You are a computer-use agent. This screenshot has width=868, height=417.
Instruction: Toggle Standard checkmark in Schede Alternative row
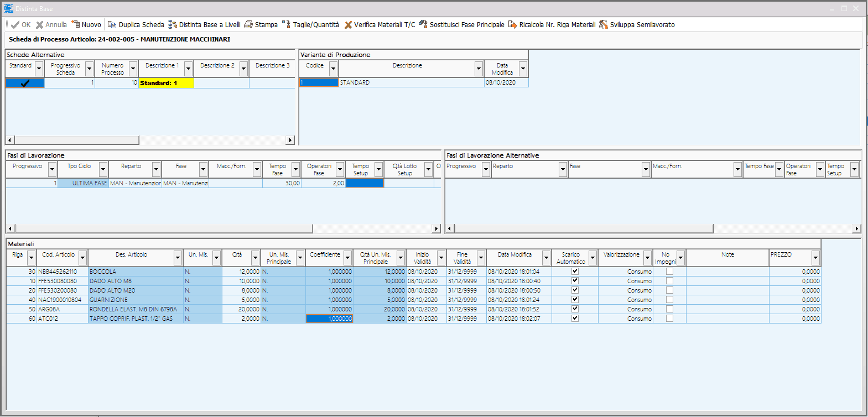coord(25,83)
